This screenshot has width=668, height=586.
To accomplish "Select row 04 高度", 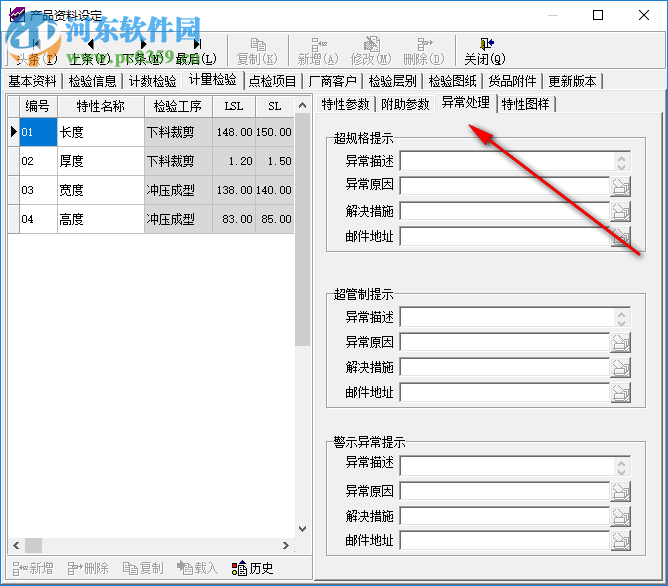I will point(151,219).
